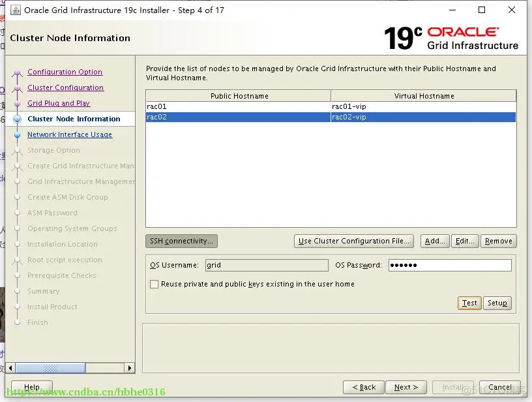Minimize the installer window

click(x=452, y=10)
